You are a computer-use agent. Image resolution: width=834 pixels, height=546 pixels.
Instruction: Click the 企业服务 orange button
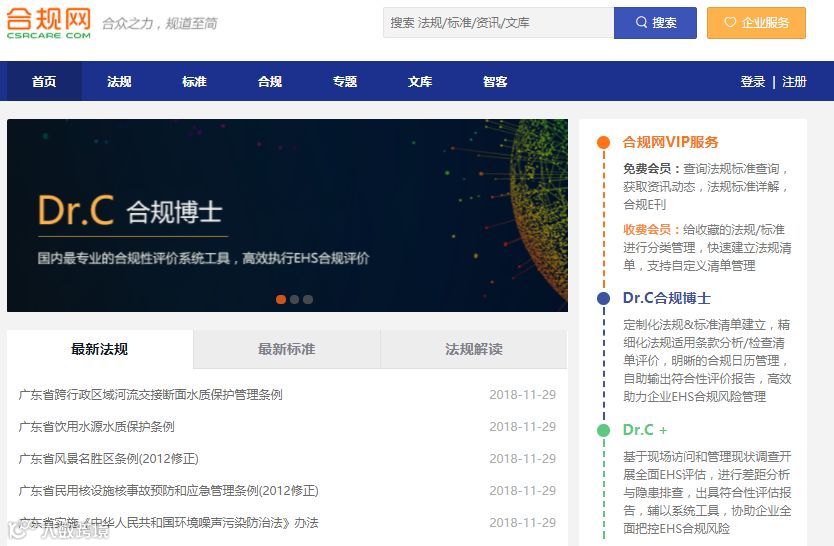756,23
